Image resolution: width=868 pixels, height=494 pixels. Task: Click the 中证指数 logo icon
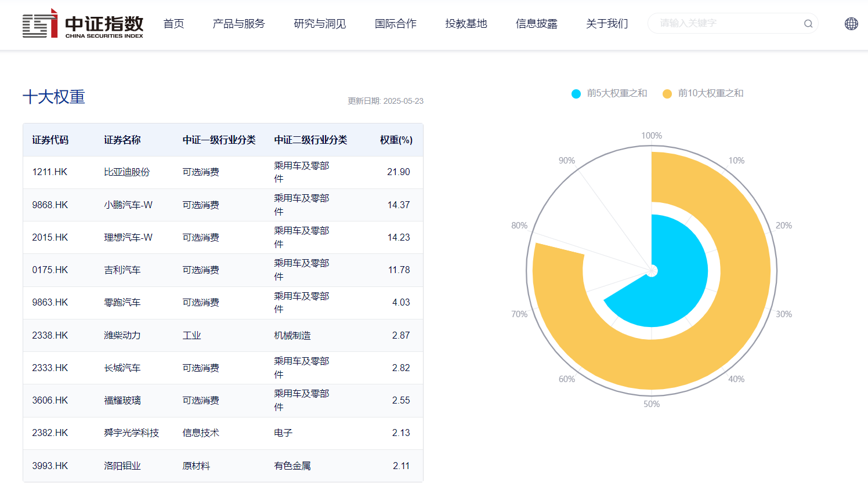[x=38, y=24]
